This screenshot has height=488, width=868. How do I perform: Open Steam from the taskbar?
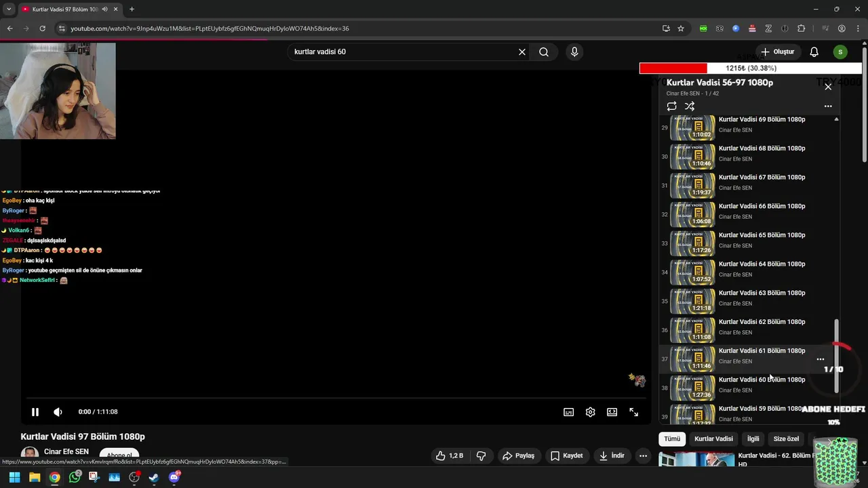click(x=154, y=477)
